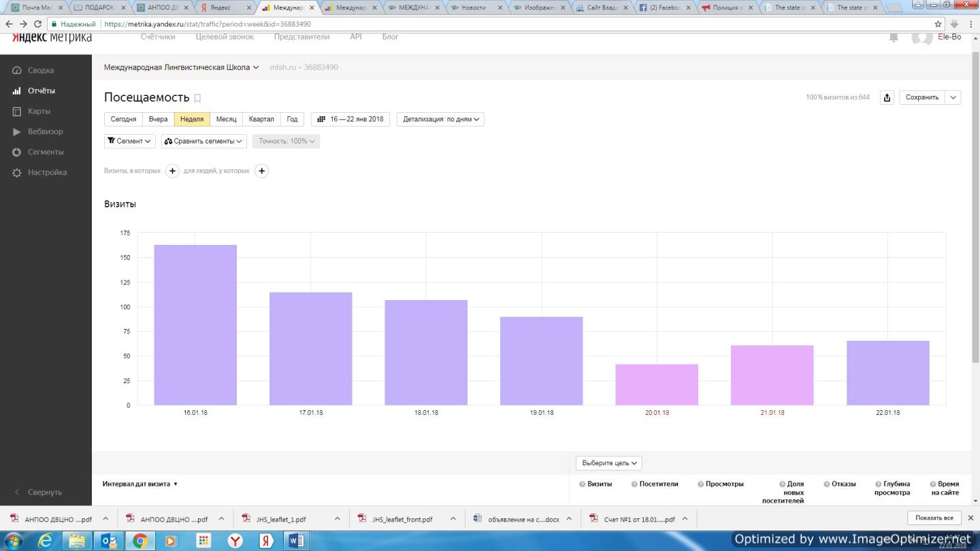The height and width of the screenshot is (551, 980).
Task: Bookmark this page with the star
Action: tap(938, 24)
